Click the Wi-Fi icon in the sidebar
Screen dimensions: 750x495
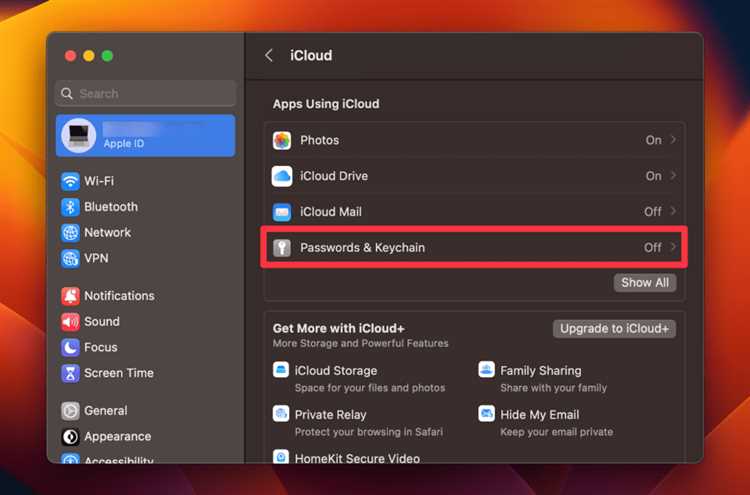click(70, 181)
